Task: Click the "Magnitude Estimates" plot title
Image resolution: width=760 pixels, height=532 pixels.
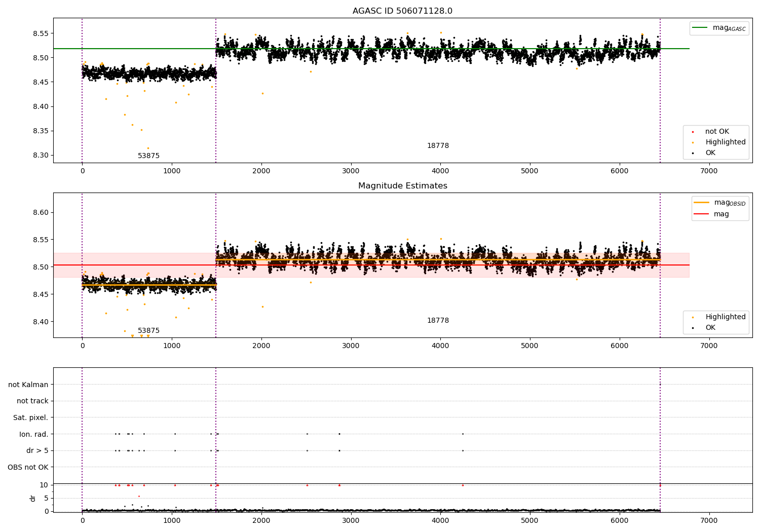Action: pos(402,186)
